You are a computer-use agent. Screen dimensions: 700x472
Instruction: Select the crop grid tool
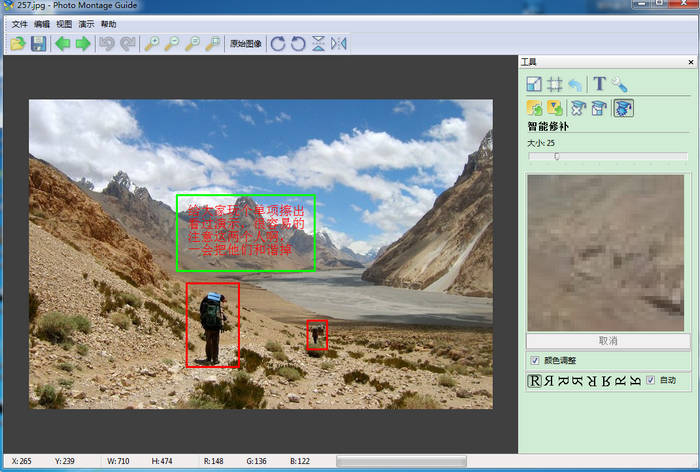point(555,85)
